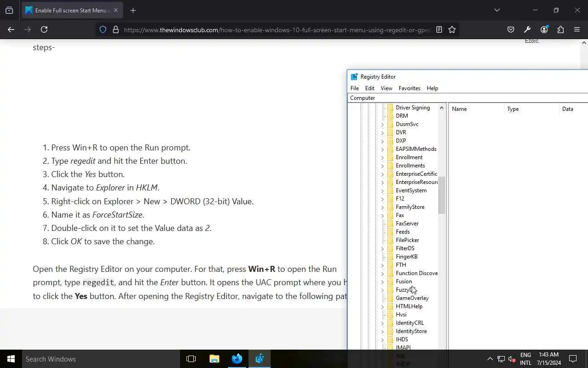The width and height of the screenshot is (588, 368).
Task: Expand the DXP registry key
Action: (x=382, y=141)
